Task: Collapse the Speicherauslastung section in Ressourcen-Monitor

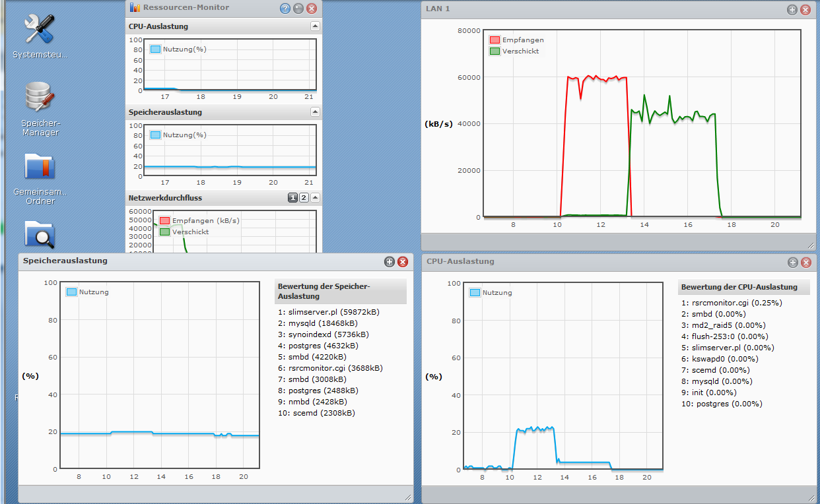Action: click(x=315, y=112)
